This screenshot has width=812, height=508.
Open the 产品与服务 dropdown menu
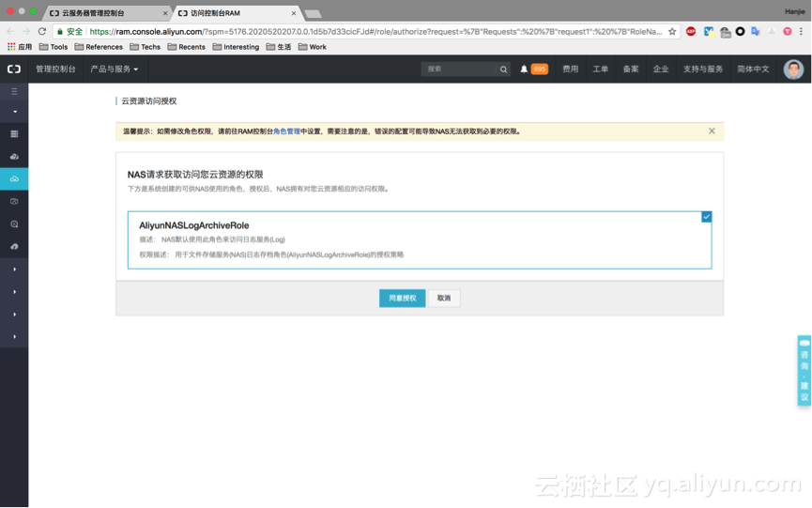114,69
